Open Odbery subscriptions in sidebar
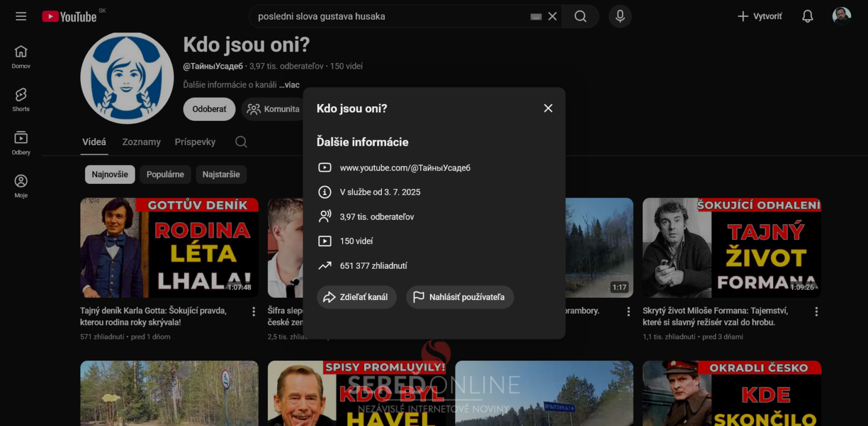The width and height of the screenshot is (868, 426). (21, 143)
